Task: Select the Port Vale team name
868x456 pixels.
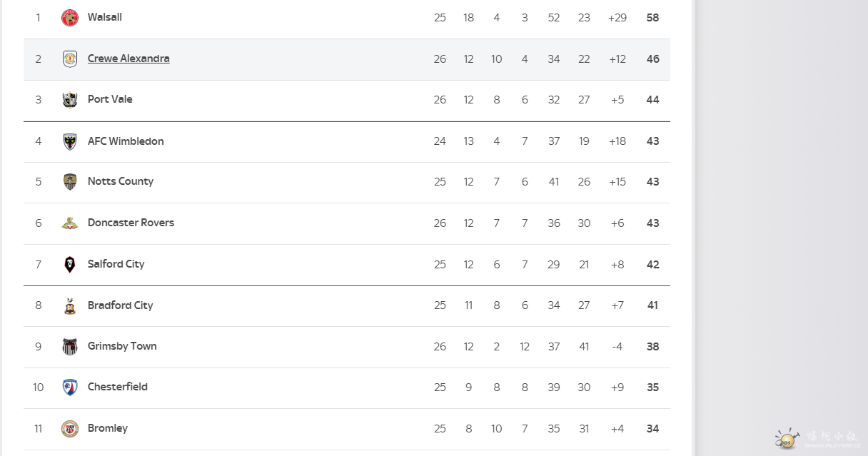Action: (x=110, y=99)
